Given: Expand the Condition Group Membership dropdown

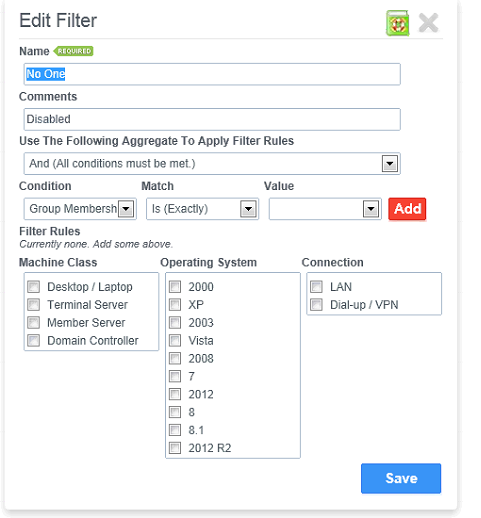Looking at the screenshot, I should click(x=80, y=209).
